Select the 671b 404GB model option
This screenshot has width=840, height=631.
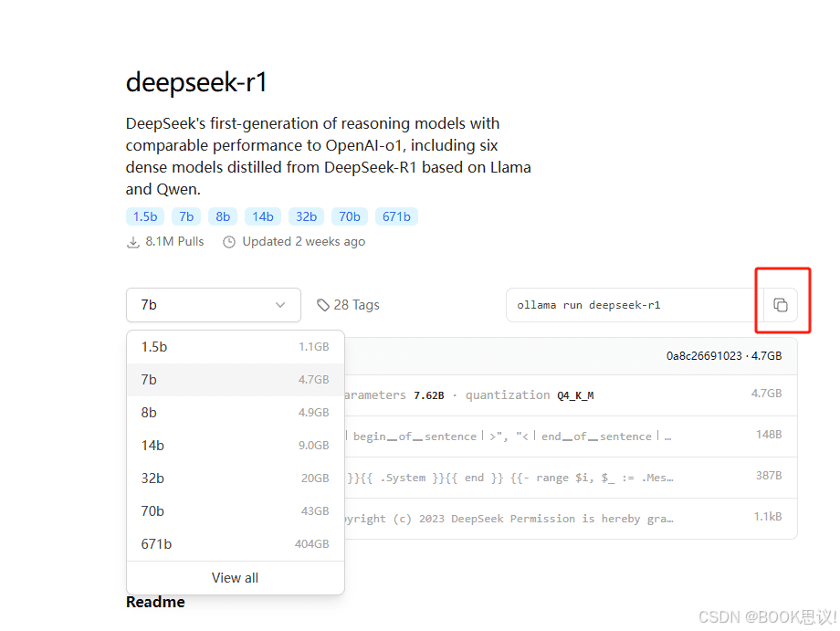point(236,543)
